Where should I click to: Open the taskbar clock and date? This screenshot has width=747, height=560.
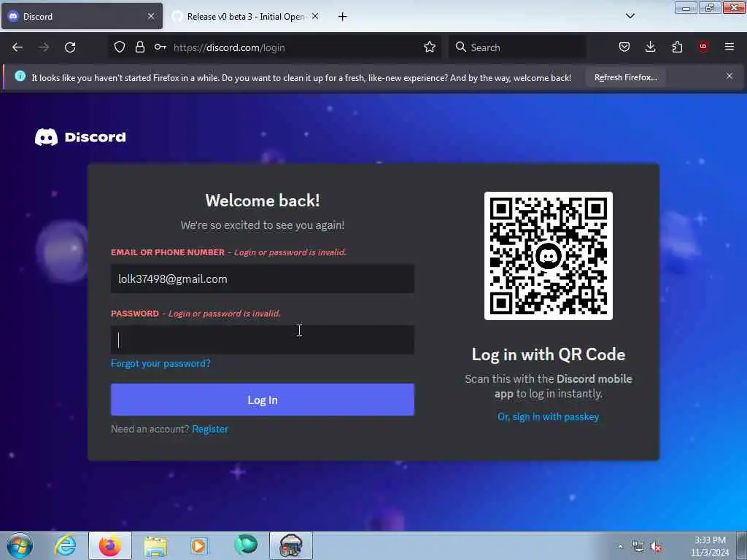click(709, 546)
